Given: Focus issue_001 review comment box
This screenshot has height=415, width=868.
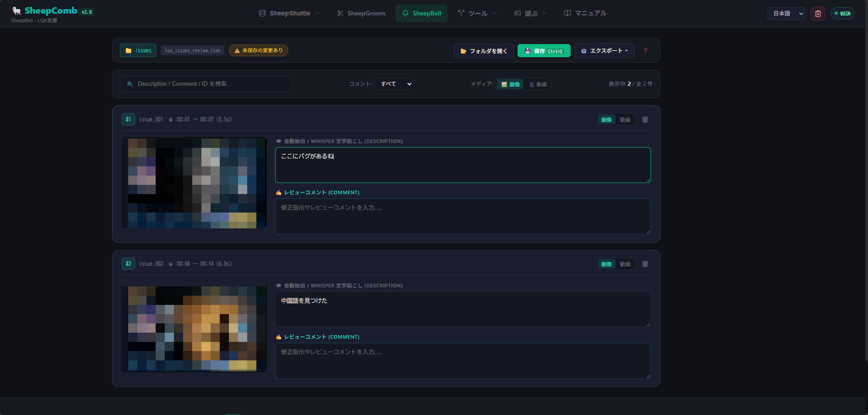Looking at the screenshot, I should (463, 217).
